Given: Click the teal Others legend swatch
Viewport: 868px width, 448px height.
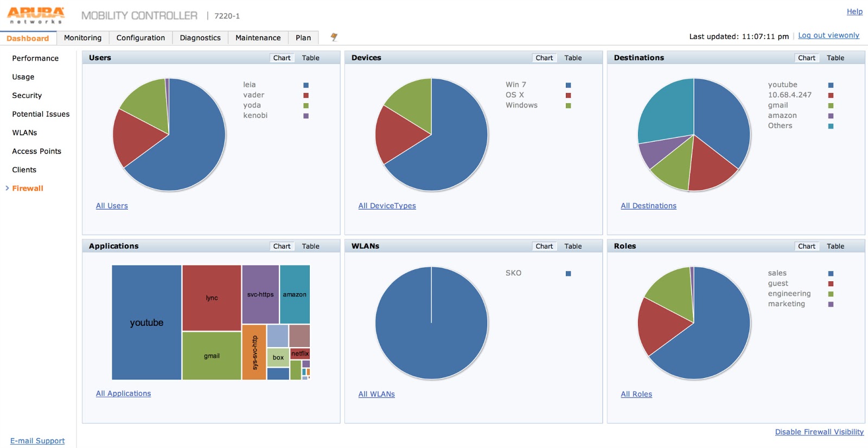Looking at the screenshot, I should tap(831, 126).
